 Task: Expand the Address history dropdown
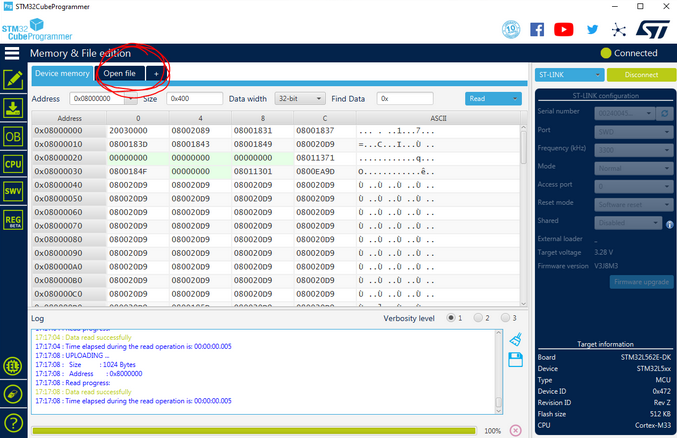pos(131,98)
